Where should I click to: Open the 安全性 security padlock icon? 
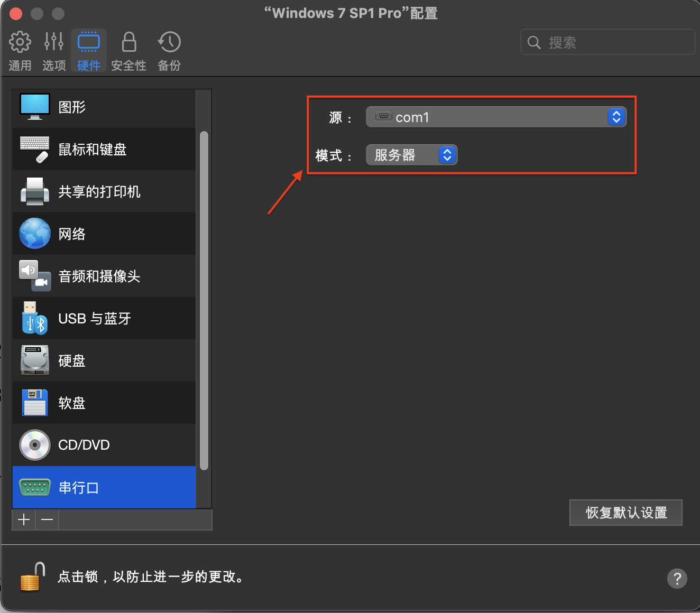click(129, 42)
